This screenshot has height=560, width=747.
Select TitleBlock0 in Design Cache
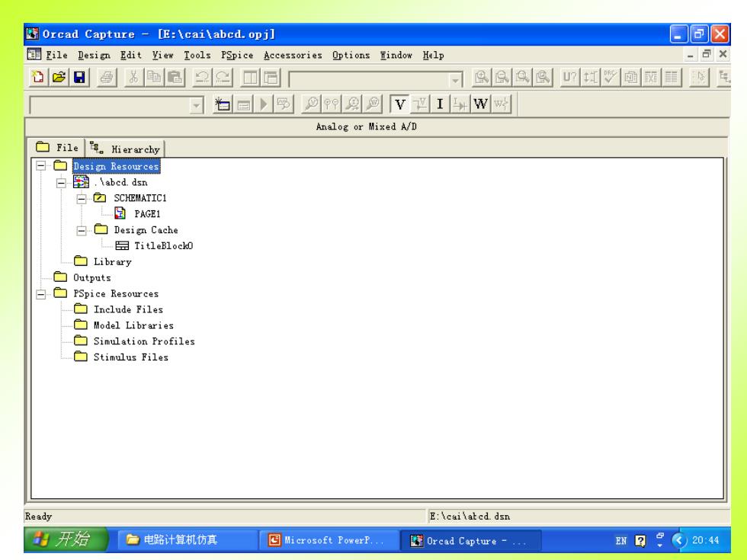pos(163,245)
